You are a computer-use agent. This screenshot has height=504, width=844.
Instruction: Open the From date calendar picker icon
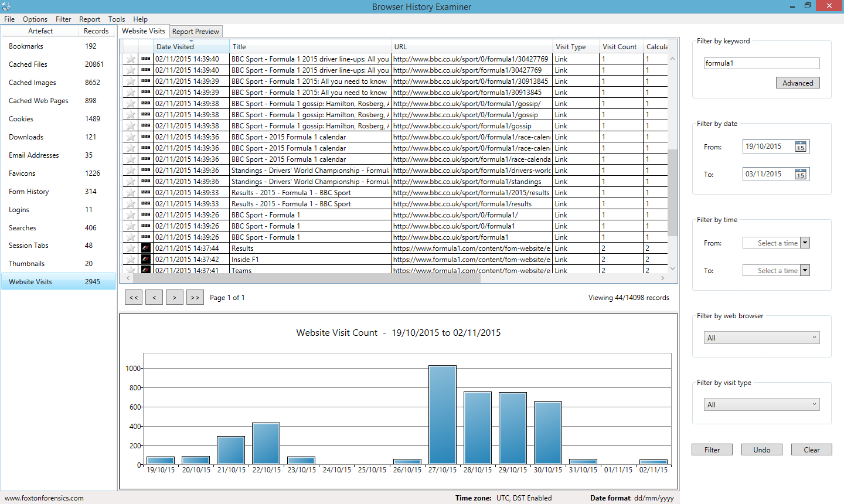coord(801,147)
